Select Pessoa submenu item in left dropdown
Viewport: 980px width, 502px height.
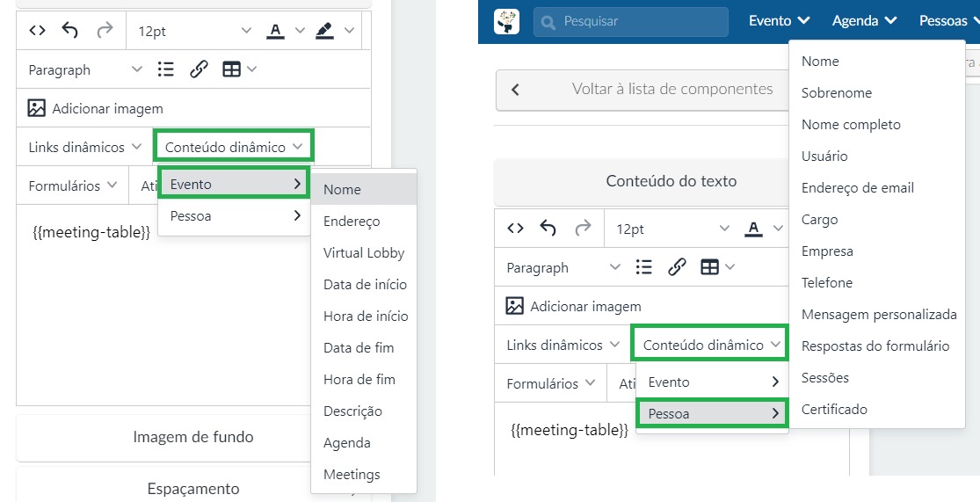(234, 215)
